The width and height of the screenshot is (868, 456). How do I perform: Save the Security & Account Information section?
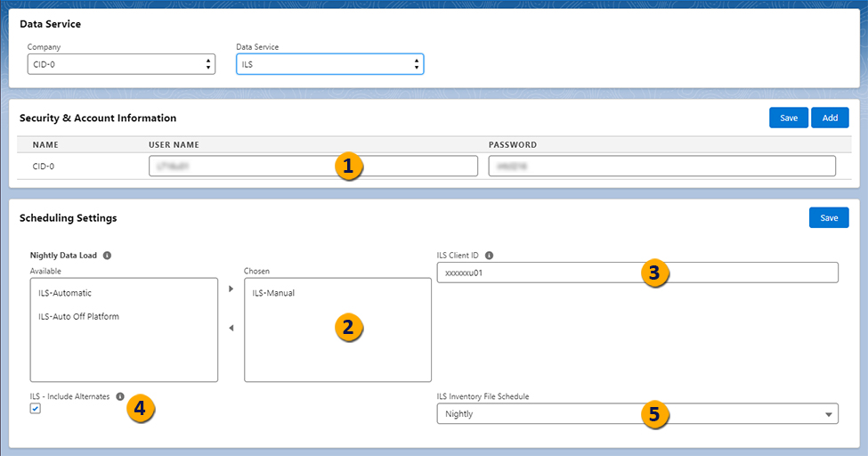point(789,118)
